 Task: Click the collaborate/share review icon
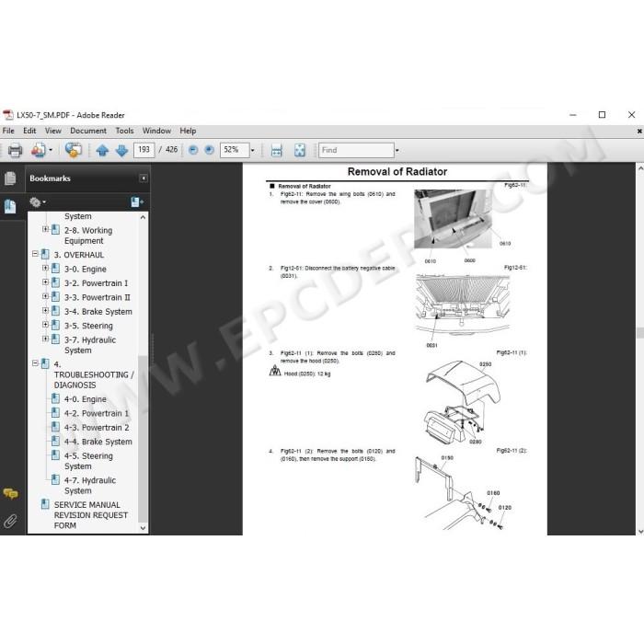[74, 150]
